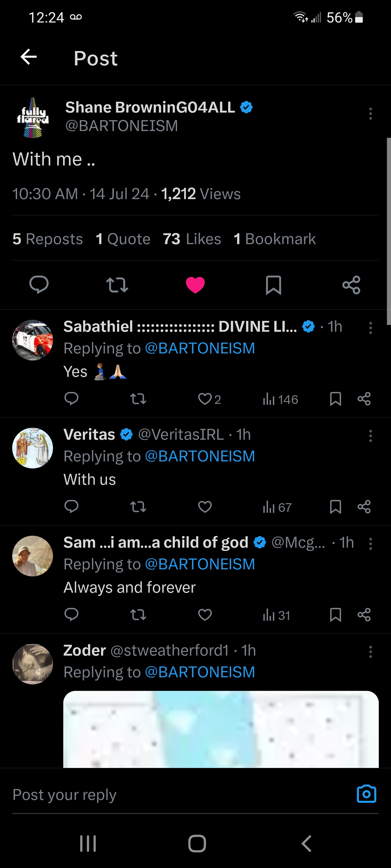Unlike the main post with pink heart
The image size is (391, 868).
(x=195, y=285)
